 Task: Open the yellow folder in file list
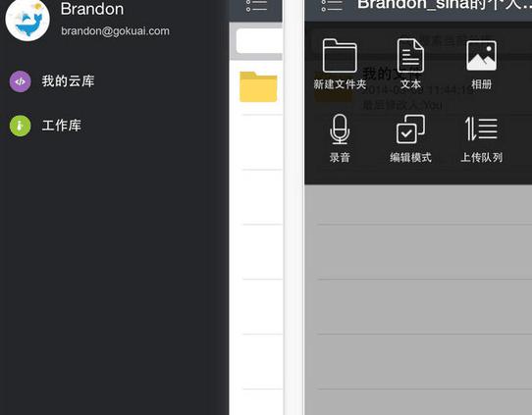[x=258, y=86]
